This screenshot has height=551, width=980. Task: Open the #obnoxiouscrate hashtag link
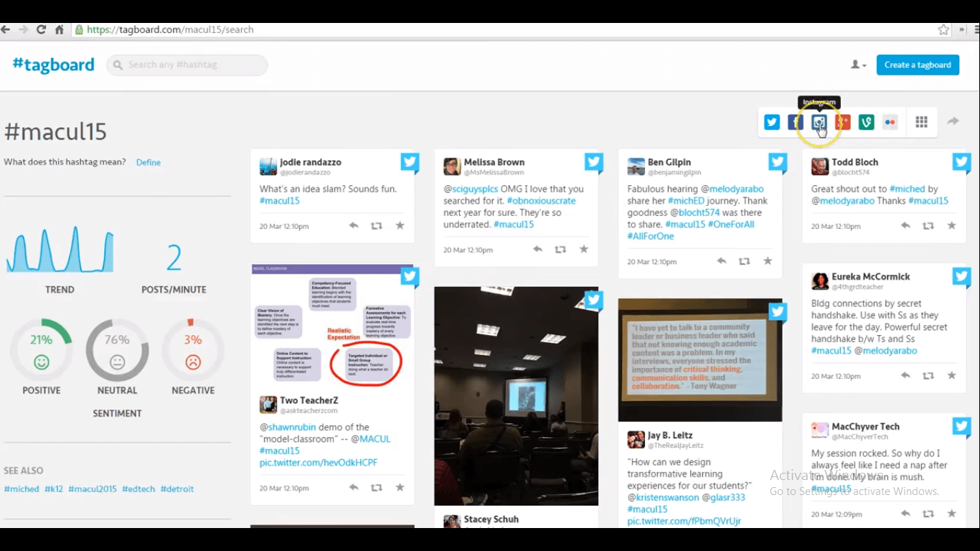542,201
